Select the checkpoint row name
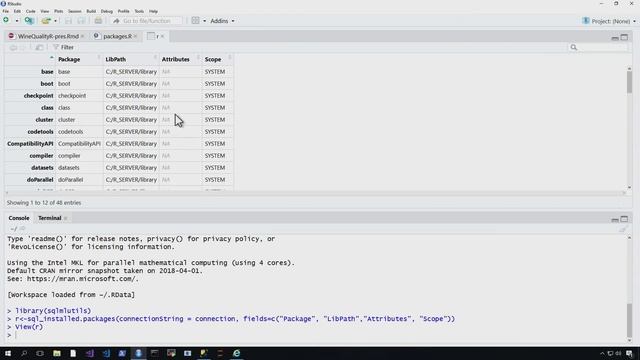 [38, 96]
